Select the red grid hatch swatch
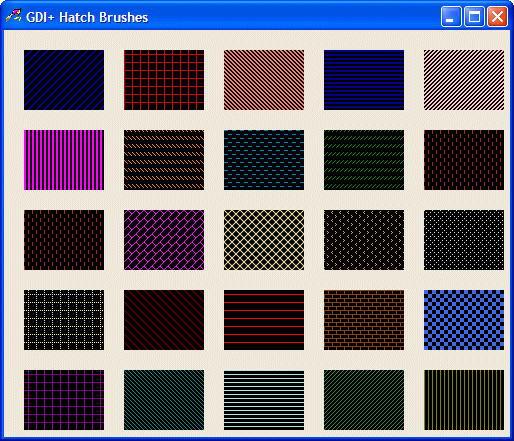Image resolution: width=514 pixels, height=441 pixels. (164, 80)
